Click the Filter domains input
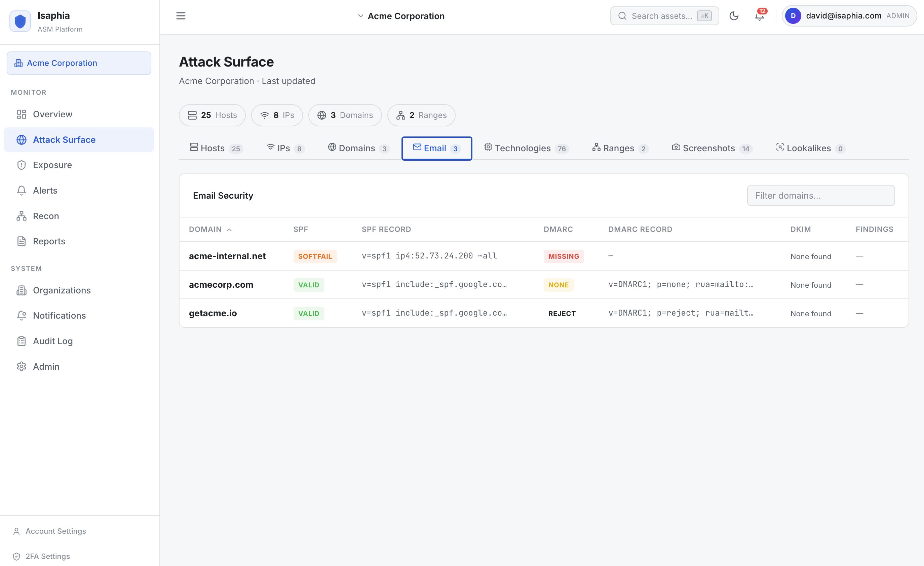The width and height of the screenshot is (924, 566). coord(821,195)
